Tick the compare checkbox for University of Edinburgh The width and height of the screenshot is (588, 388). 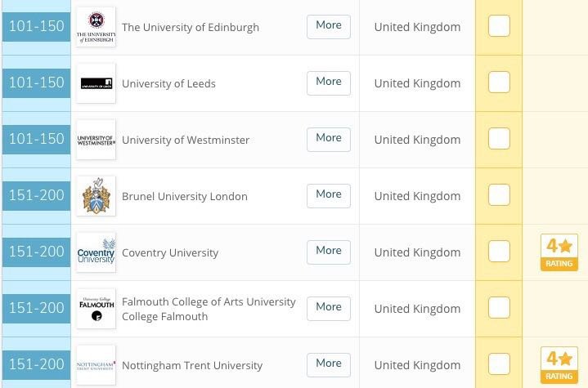click(499, 26)
